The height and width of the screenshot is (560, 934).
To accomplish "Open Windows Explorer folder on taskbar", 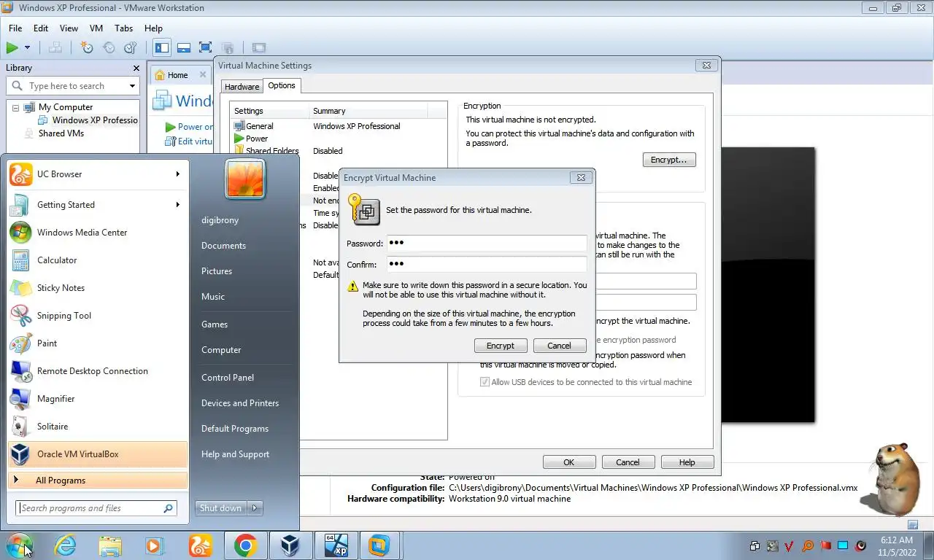I will click(x=110, y=545).
